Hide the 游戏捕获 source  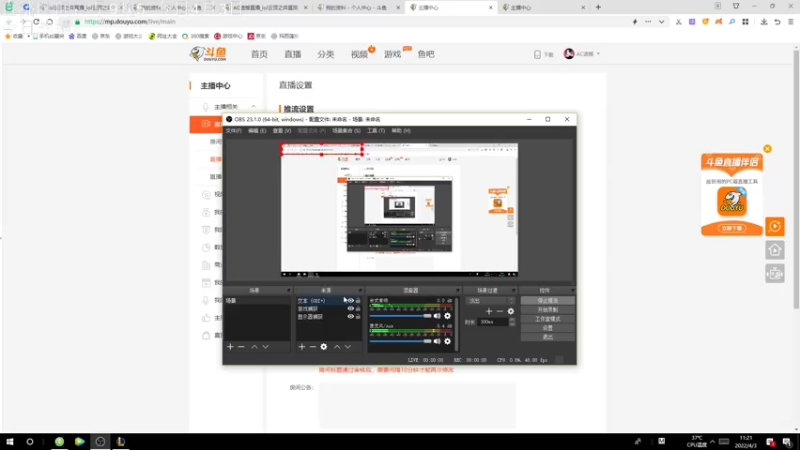pyautogui.click(x=351, y=309)
